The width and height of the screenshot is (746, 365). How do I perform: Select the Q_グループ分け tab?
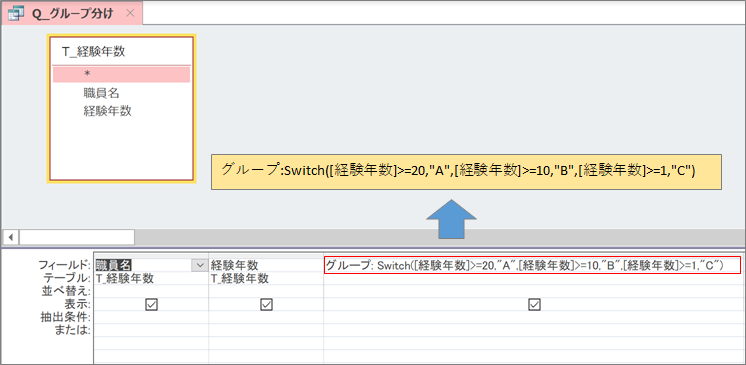pyautogui.click(x=72, y=13)
